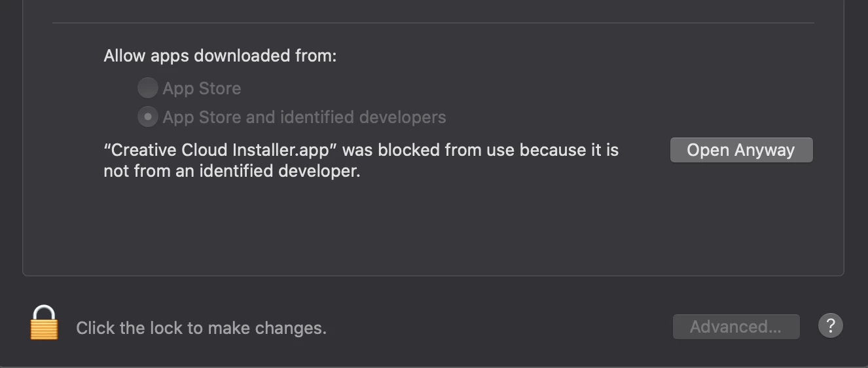Click the "Allow apps downloaded from:" heading

(x=220, y=56)
